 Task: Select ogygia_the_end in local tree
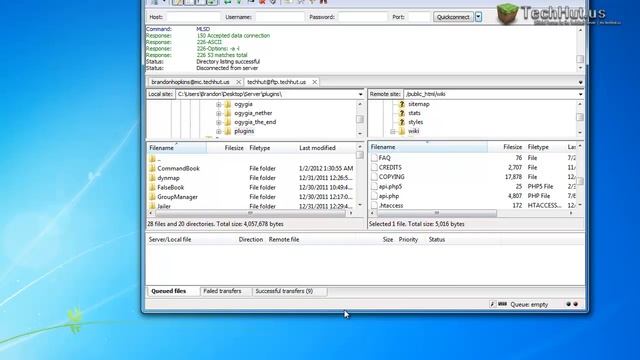(255, 122)
